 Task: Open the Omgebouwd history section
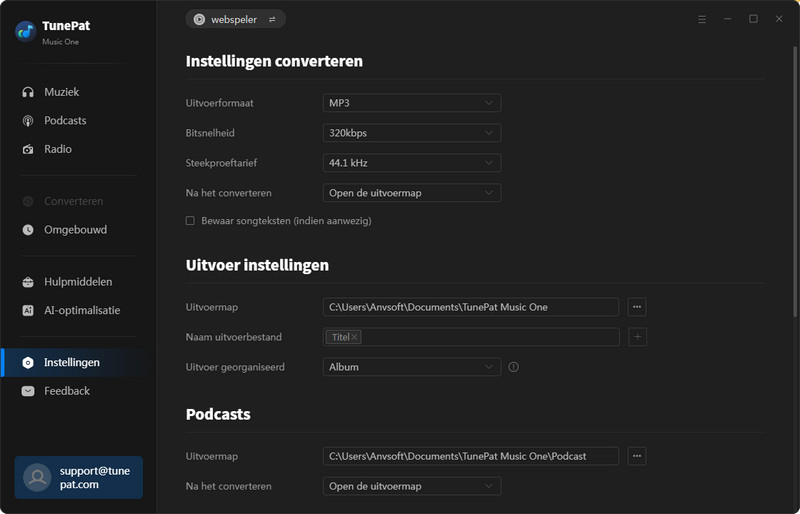(76, 230)
